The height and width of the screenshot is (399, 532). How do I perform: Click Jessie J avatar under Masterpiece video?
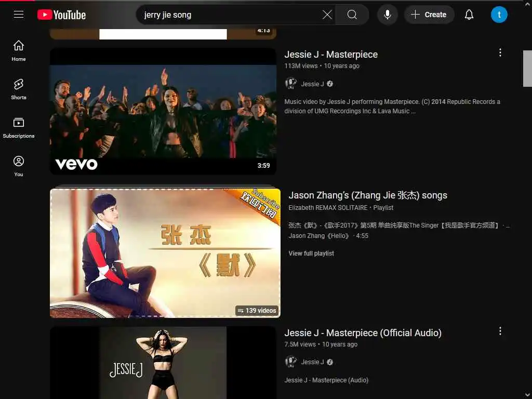point(291,84)
